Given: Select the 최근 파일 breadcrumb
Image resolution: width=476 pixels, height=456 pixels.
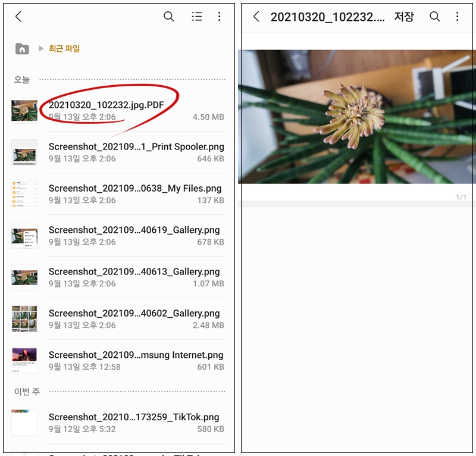Looking at the screenshot, I should tap(64, 49).
